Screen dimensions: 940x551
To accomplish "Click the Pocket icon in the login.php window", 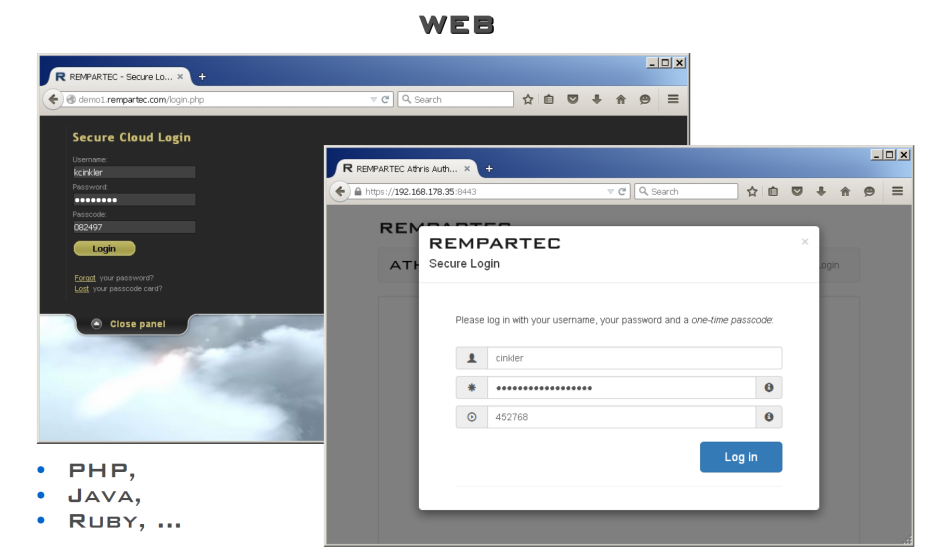I will (573, 100).
